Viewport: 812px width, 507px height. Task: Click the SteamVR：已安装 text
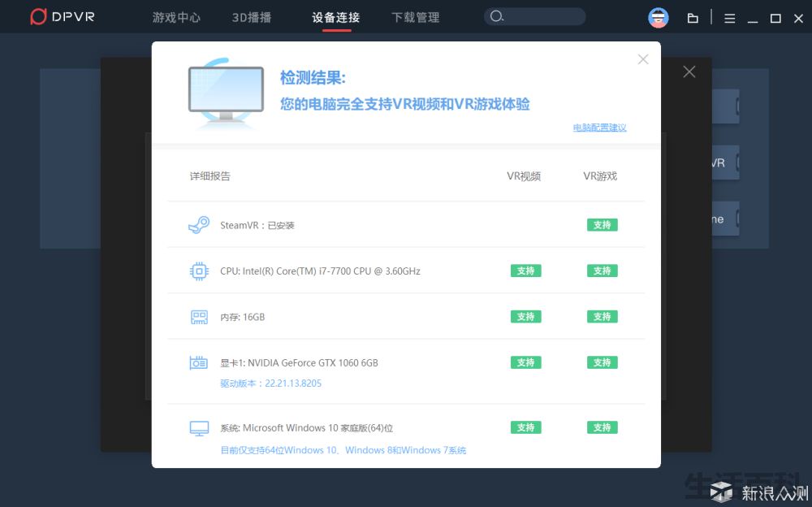pos(257,226)
